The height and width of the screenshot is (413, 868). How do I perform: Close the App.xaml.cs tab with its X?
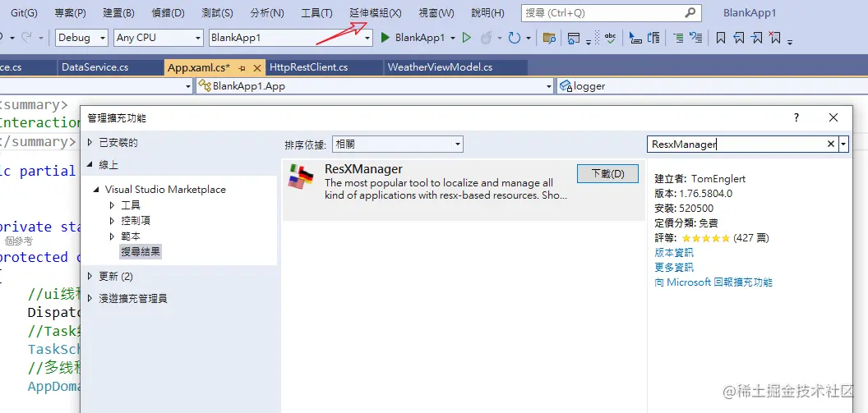(x=256, y=68)
